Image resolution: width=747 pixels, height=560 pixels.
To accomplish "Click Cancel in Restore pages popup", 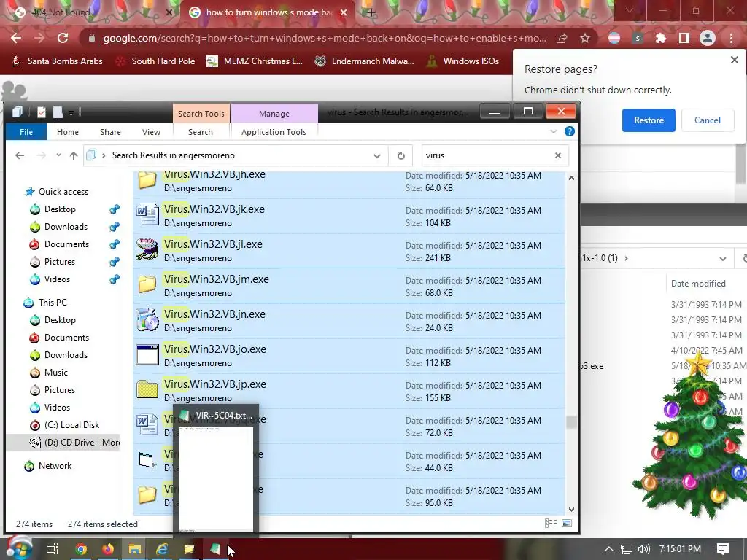I will tap(707, 120).
